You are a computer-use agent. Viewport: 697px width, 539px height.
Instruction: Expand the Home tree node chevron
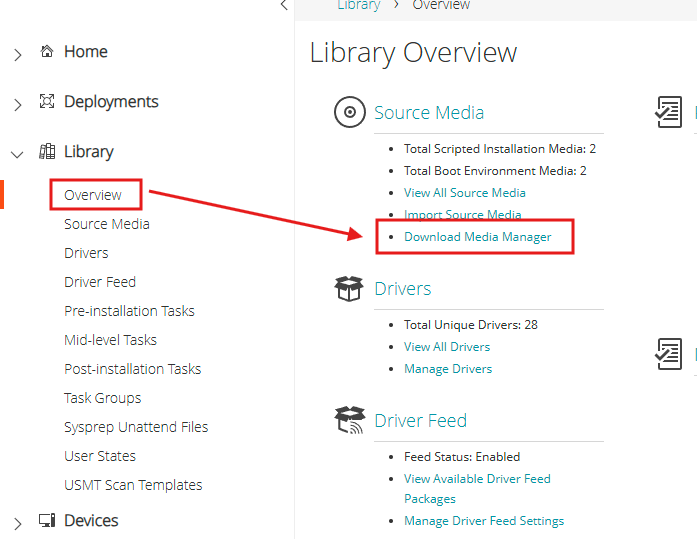point(17,54)
